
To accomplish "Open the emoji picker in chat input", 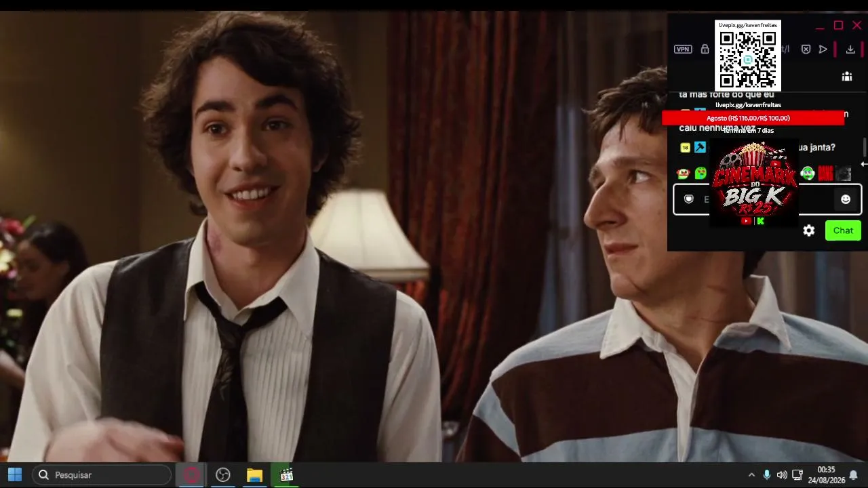I will pyautogui.click(x=846, y=199).
